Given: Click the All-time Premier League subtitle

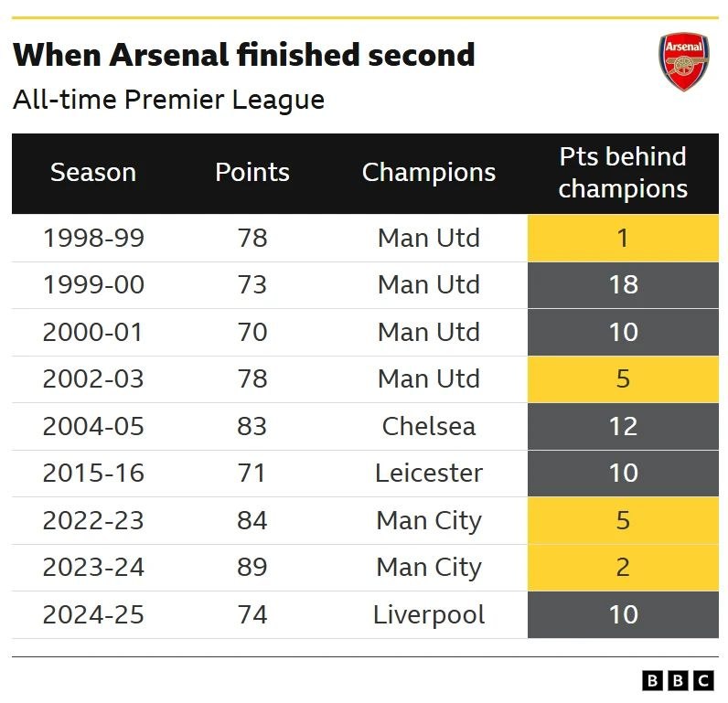Looking at the screenshot, I should pos(169,99).
